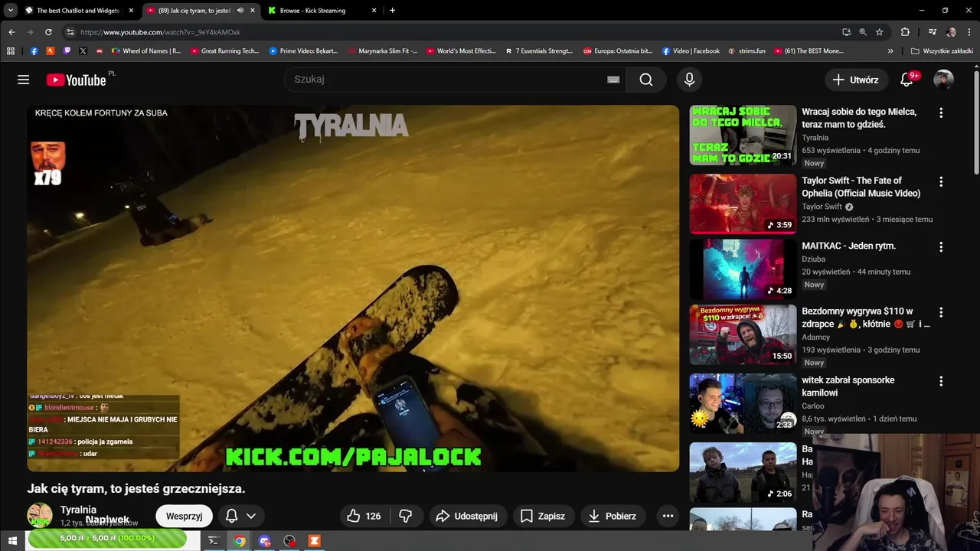
Task: Open 'Wheel of Names' bookmark
Action: (x=146, y=51)
